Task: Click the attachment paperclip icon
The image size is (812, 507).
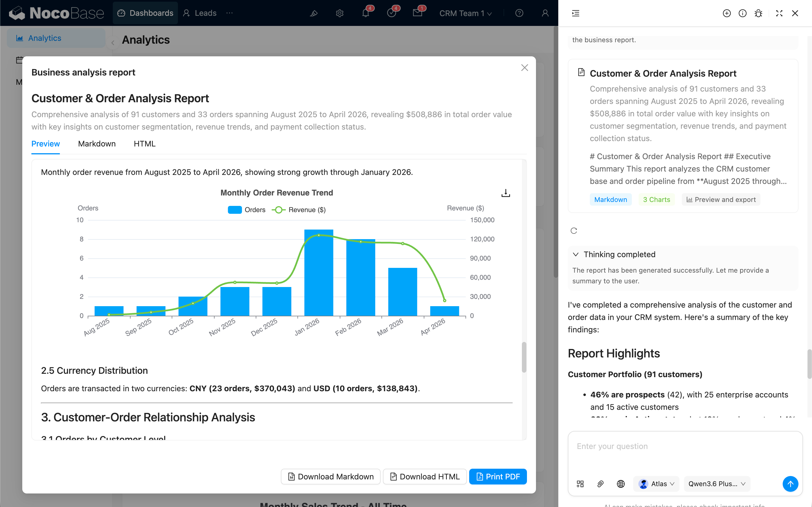Action: 600,484
